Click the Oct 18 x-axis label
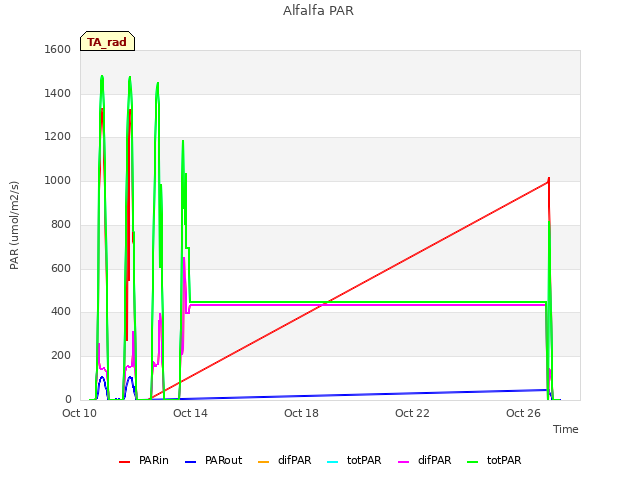640x480 pixels. click(301, 413)
